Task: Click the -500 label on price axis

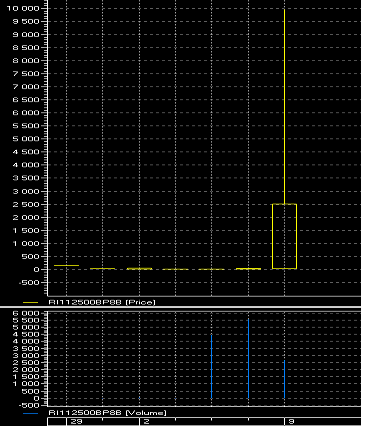Action: tap(30, 283)
